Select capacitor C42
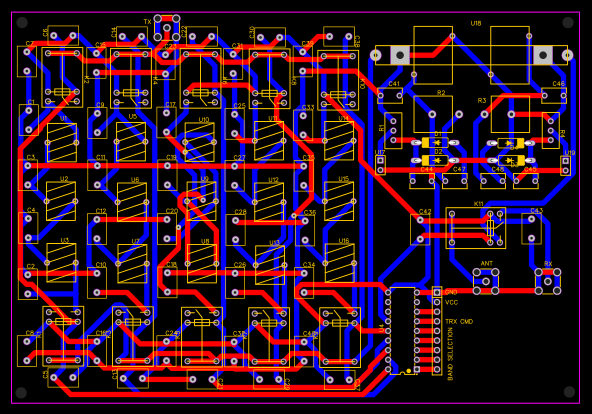Image resolution: width=592 pixels, height=414 pixels. [420, 229]
